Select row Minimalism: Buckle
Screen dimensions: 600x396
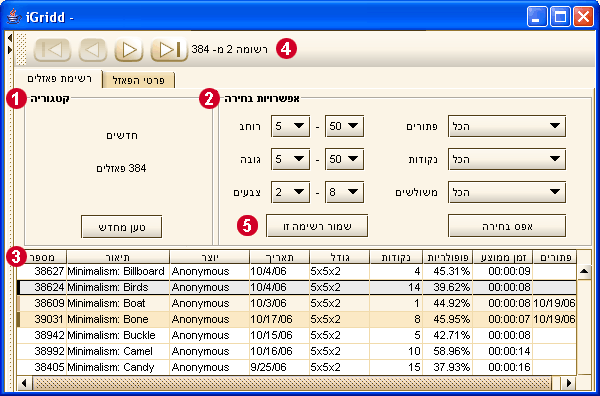[297, 335]
